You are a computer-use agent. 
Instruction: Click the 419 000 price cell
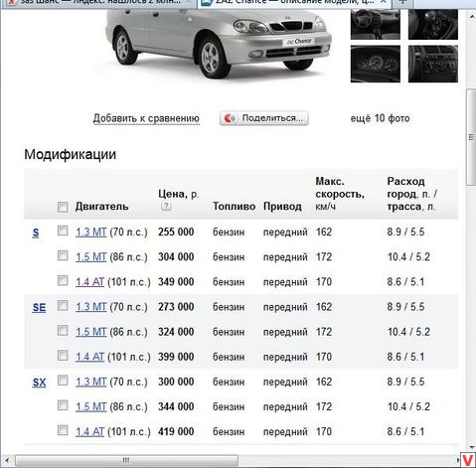coord(176,431)
